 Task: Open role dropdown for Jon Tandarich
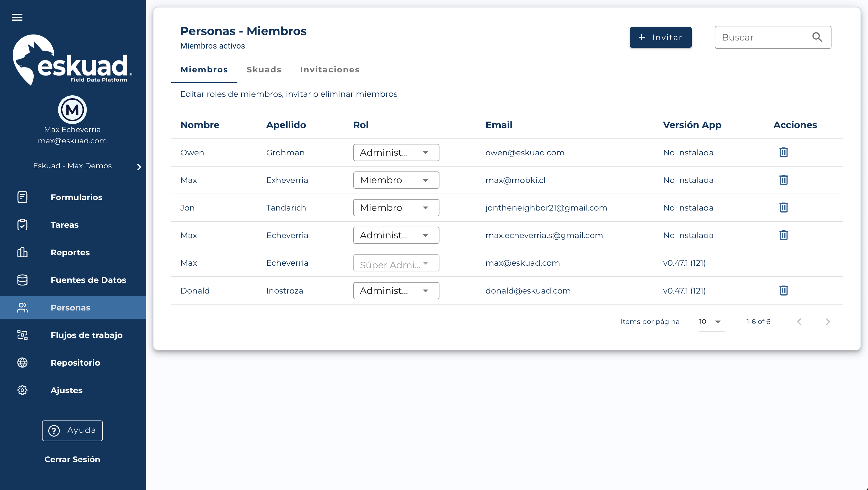click(x=396, y=208)
